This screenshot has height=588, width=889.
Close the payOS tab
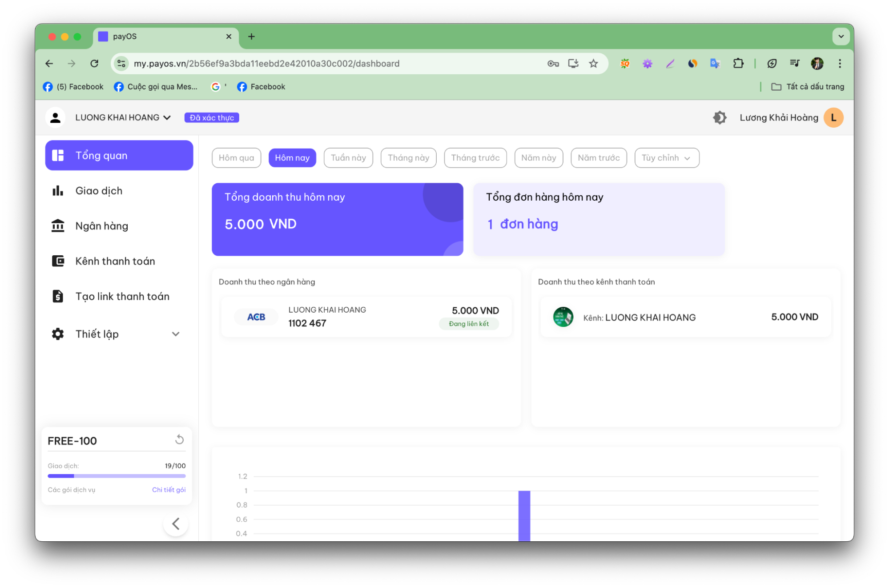coord(229,36)
